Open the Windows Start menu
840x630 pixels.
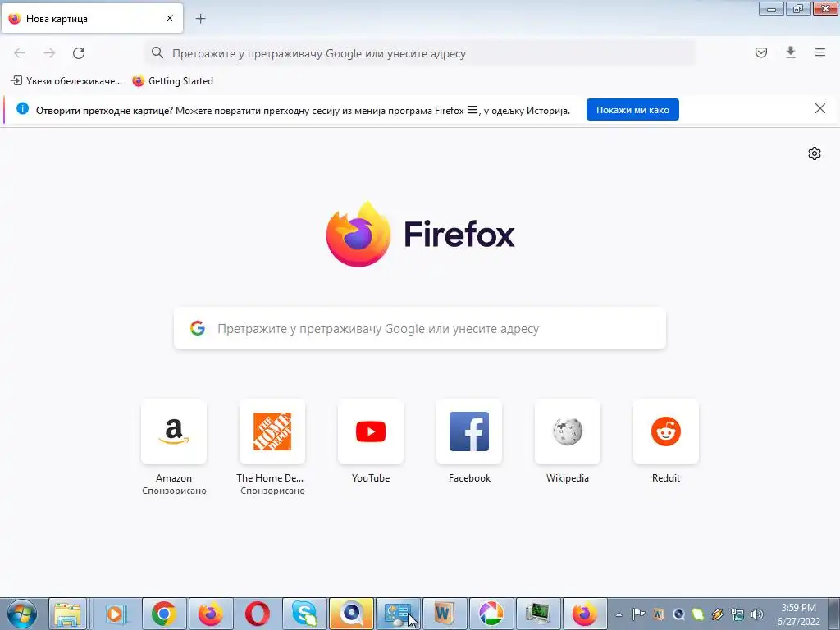[22, 614]
